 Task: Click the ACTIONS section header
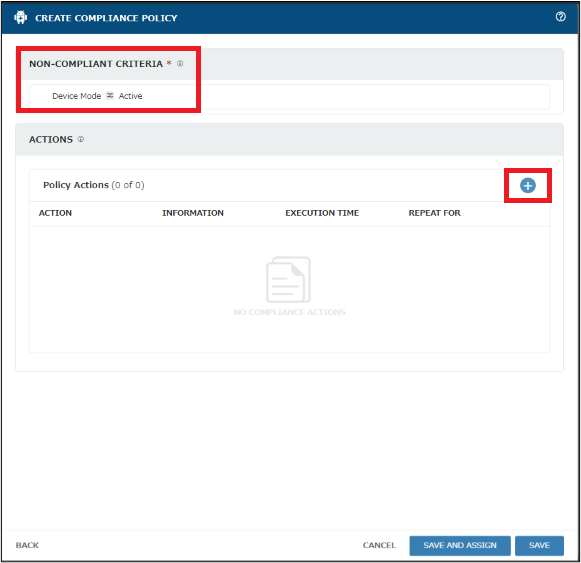51,139
